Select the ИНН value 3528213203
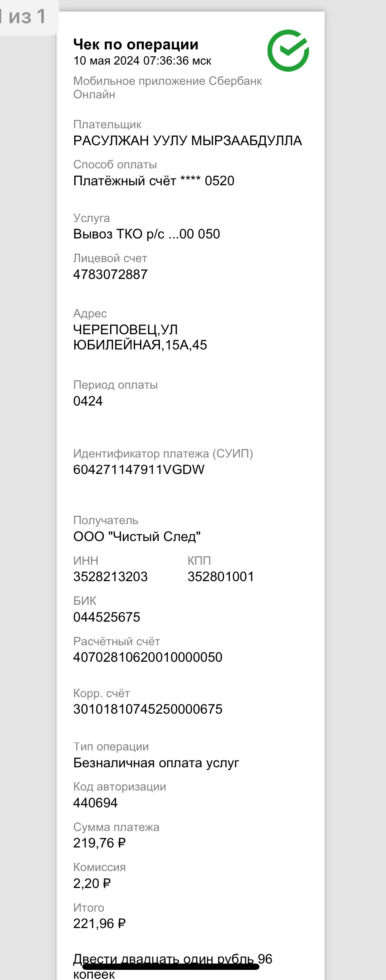This screenshot has width=386, height=980. 110,577
